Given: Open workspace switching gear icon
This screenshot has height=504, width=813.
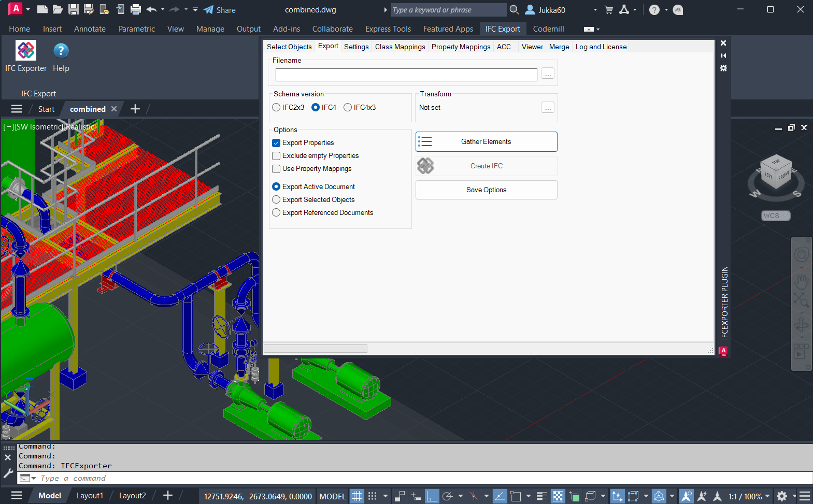Looking at the screenshot, I should coord(782,496).
